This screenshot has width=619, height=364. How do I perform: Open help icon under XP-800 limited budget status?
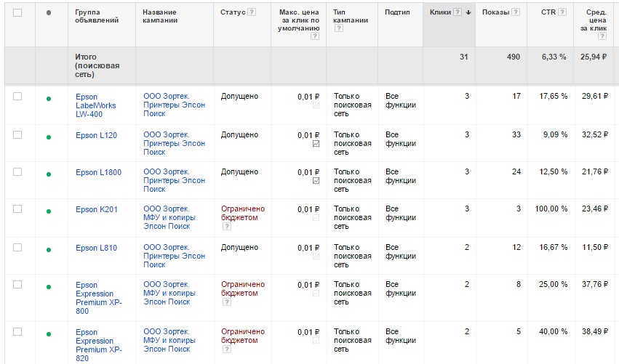point(227,302)
